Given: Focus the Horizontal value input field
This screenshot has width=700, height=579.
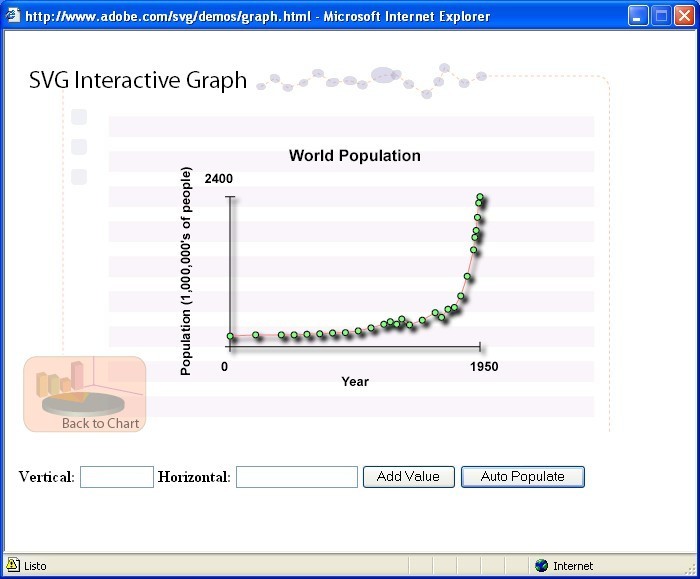Looking at the screenshot, I should point(296,477).
